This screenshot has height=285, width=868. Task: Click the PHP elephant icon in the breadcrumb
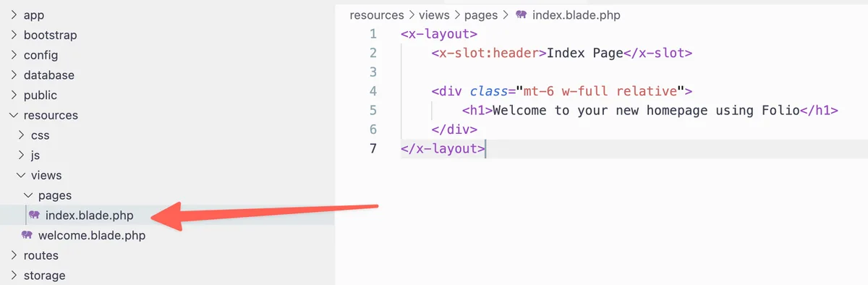coord(521,15)
